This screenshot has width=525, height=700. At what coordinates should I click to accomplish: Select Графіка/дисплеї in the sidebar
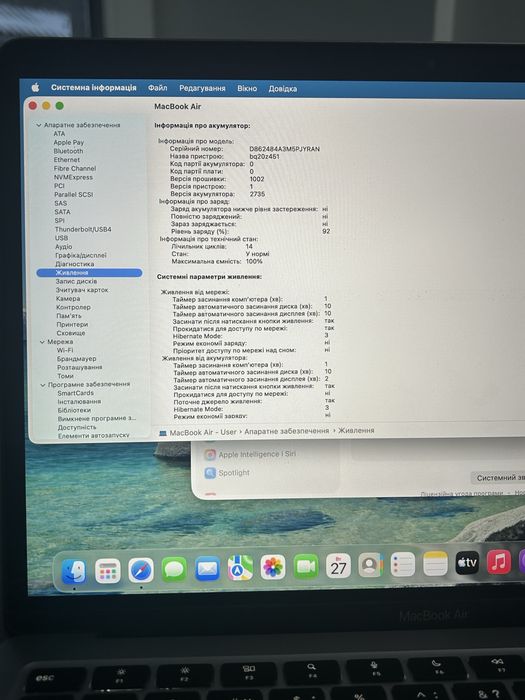point(81,255)
